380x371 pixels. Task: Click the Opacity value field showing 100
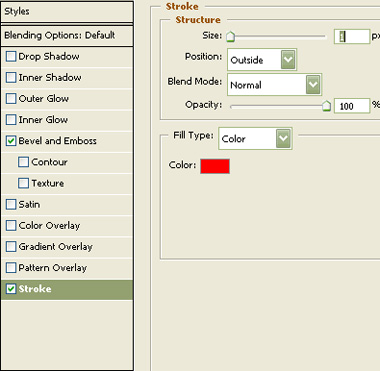352,106
